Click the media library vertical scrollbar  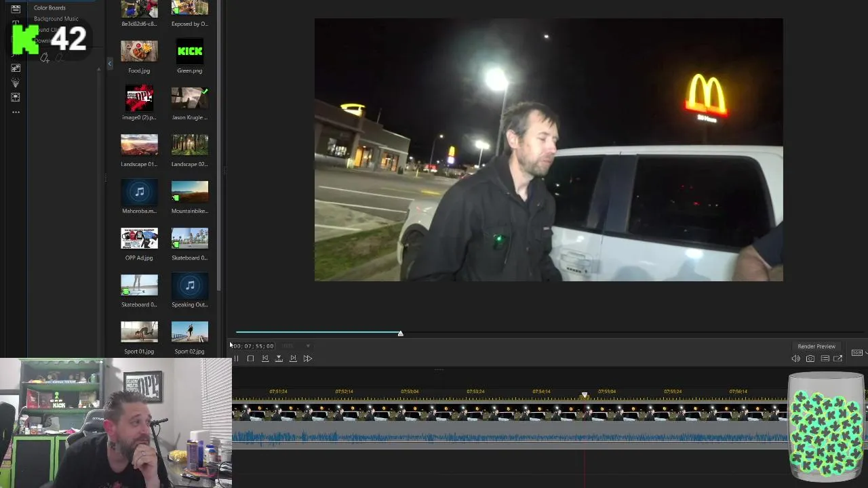pos(219,146)
